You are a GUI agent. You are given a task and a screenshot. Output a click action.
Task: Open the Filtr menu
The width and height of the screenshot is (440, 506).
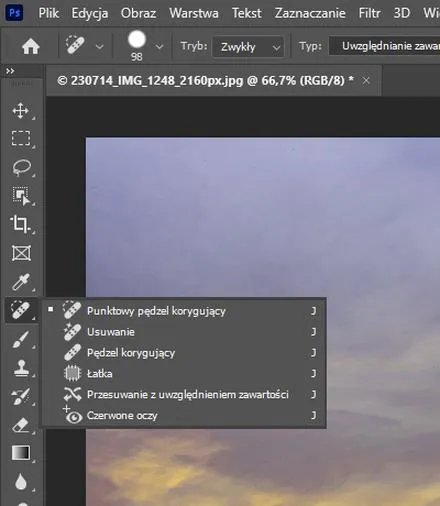(x=369, y=13)
